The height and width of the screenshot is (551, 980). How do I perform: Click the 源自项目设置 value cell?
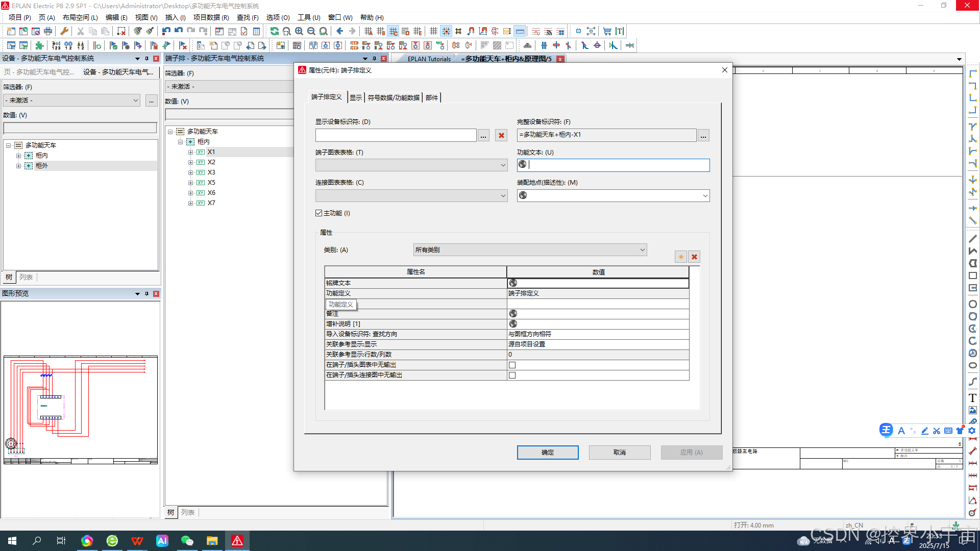598,345
